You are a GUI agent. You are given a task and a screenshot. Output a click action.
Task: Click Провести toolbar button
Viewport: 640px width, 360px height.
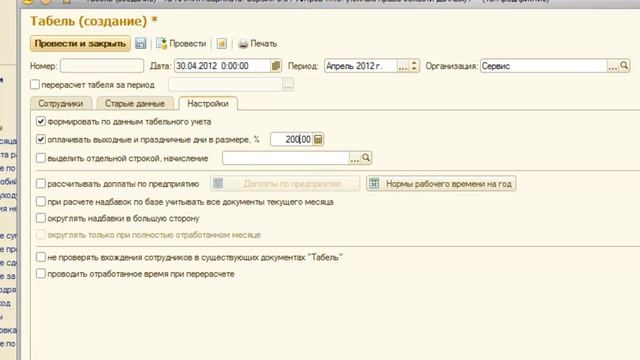pyautogui.click(x=181, y=43)
